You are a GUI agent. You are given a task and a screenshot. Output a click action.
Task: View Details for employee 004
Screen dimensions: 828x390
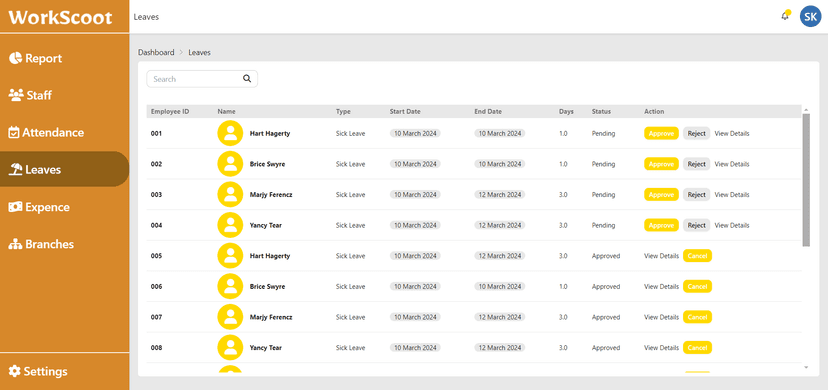[732, 225]
